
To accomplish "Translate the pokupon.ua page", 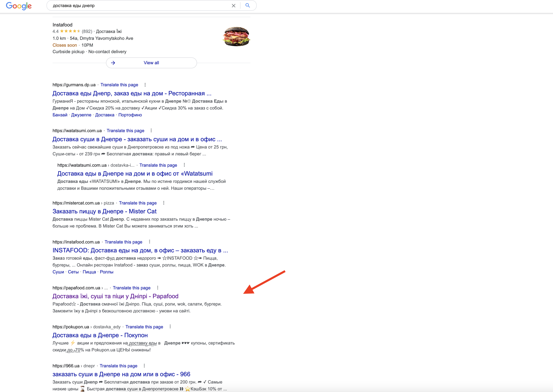I will pos(144,327).
